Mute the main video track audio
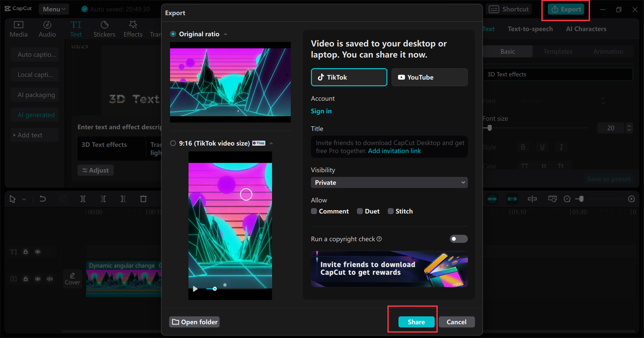 (50, 279)
